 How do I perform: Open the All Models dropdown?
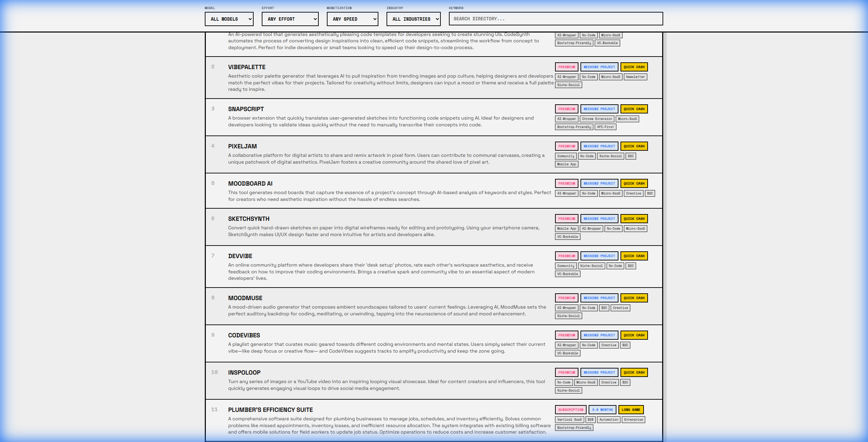[x=229, y=19]
